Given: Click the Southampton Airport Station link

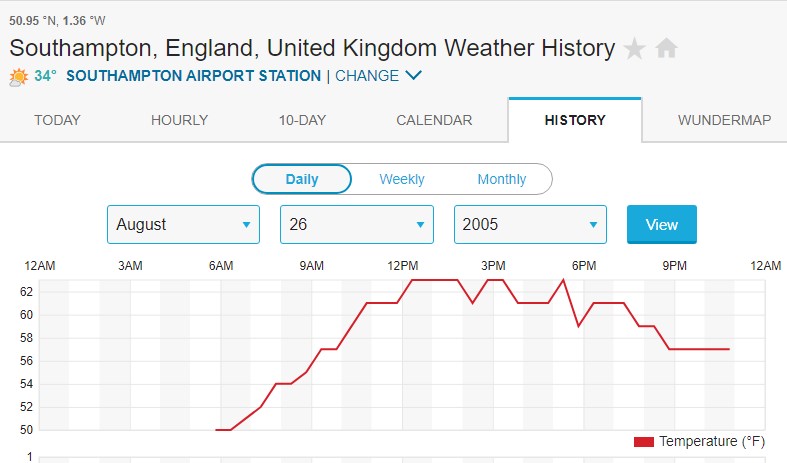Looking at the screenshot, I should click(193, 76).
